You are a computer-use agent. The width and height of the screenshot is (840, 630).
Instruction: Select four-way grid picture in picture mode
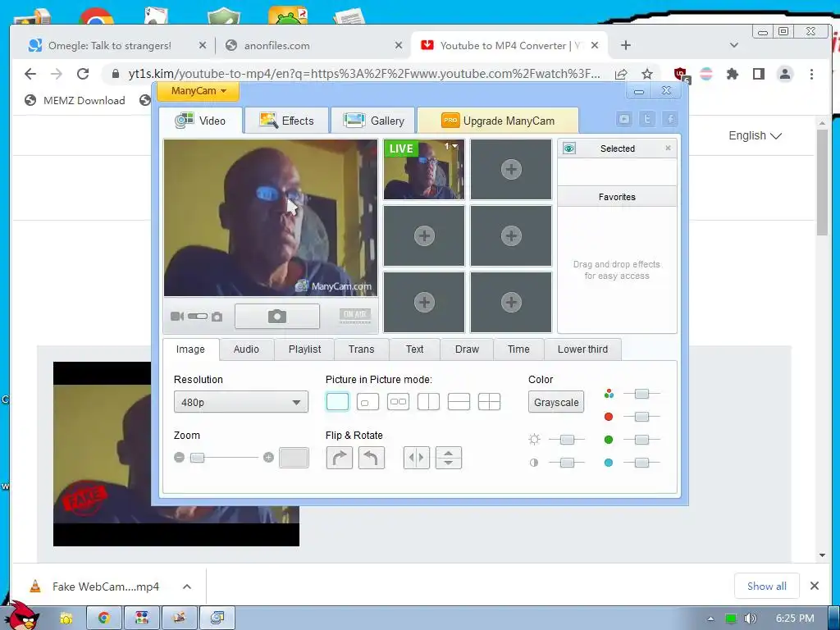pyautogui.click(x=490, y=401)
